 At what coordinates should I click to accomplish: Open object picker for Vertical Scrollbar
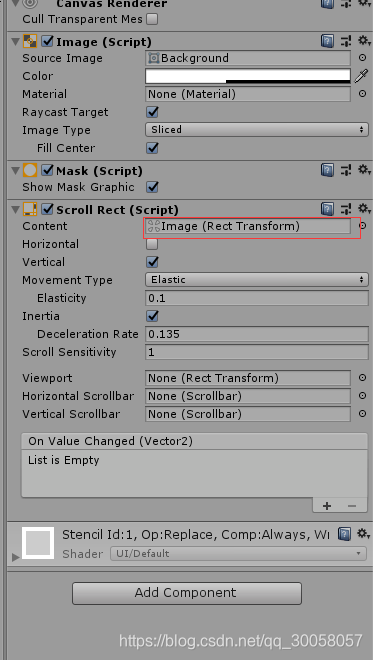pyautogui.click(x=362, y=414)
